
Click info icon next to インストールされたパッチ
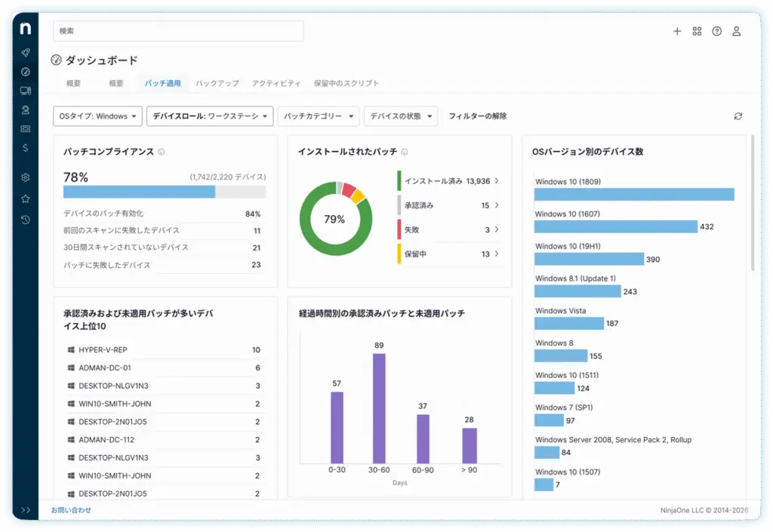(x=405, y=152)
